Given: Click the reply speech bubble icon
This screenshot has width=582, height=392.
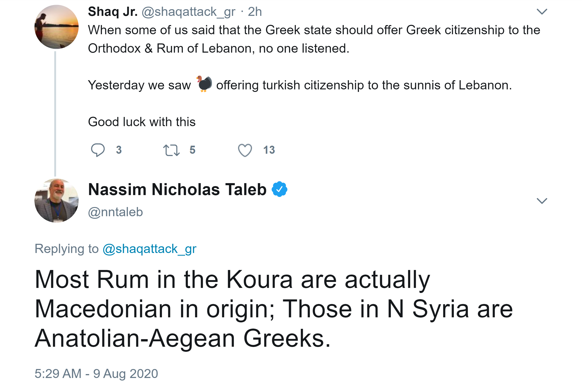Looking at the screenshot, I should tap(97, 150).
